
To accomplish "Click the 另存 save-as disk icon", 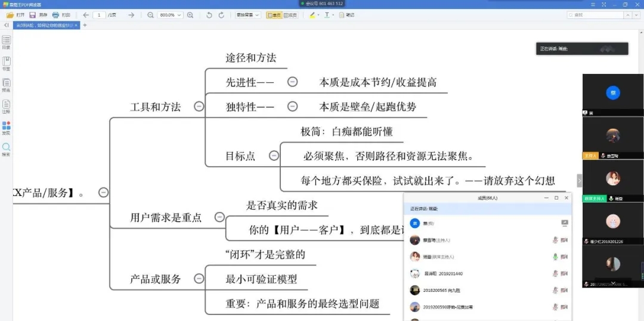I will click(x=32, y=15).
